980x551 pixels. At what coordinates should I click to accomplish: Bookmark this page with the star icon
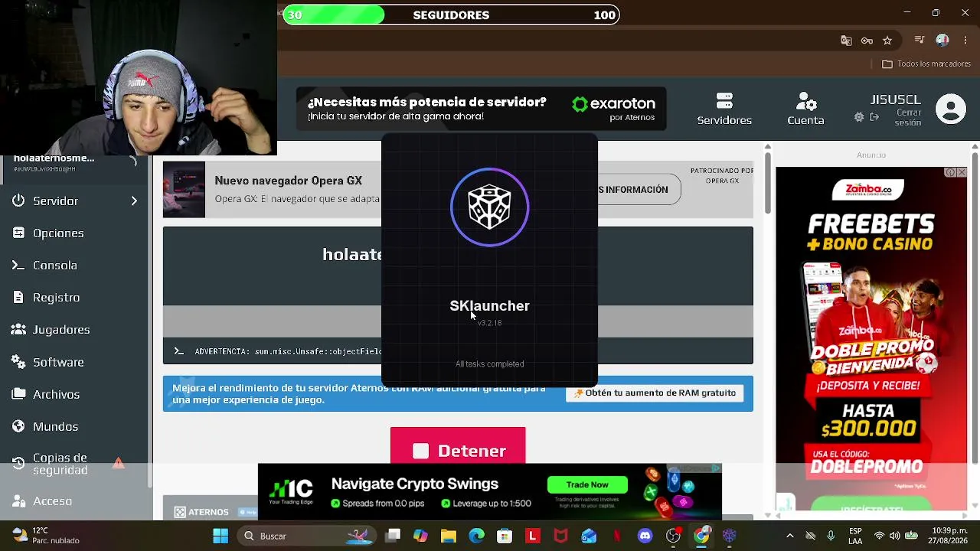[887, 41]
